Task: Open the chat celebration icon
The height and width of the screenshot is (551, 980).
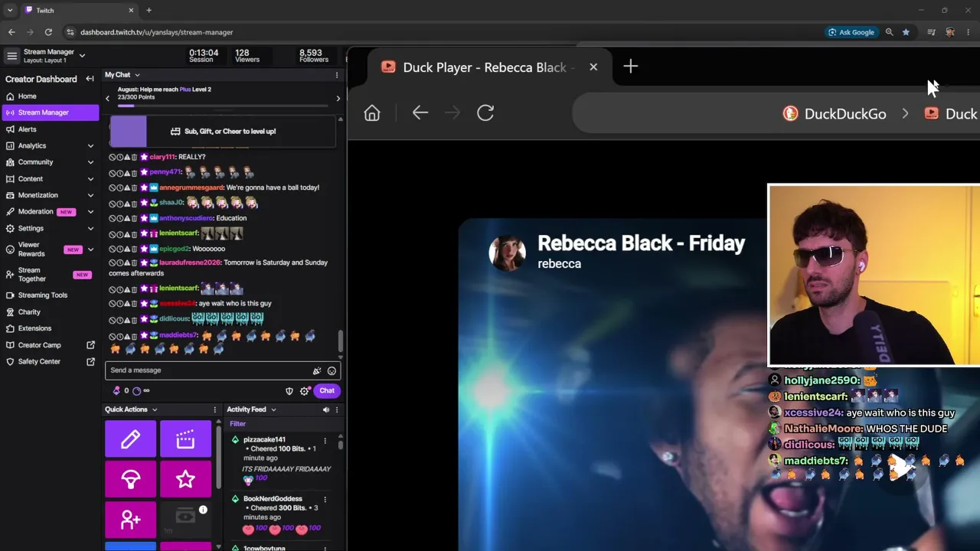Action: pyautogui.click(x=317, y=370)
